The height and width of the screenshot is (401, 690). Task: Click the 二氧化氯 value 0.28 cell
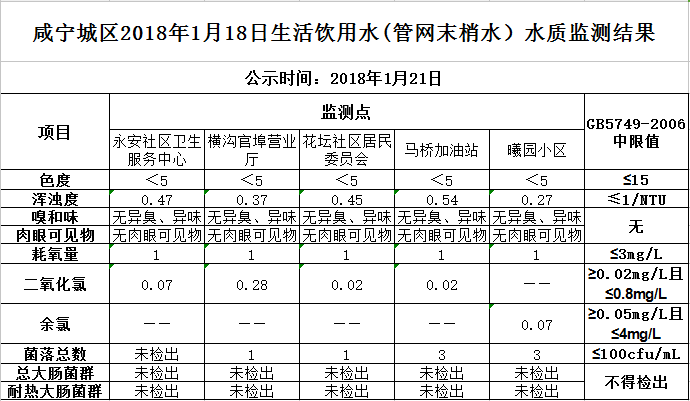[x=251, y=286]
